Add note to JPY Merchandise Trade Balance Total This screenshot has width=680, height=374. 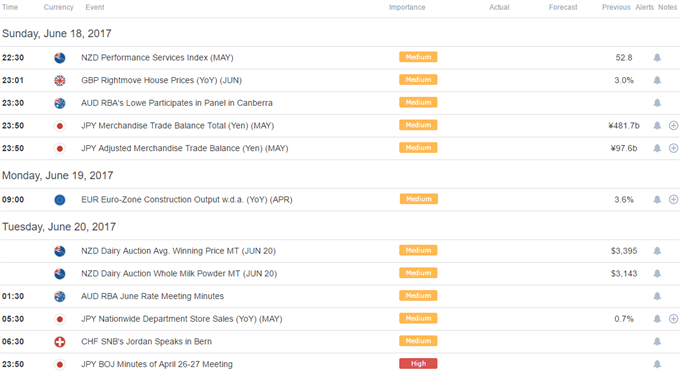pyautogui.click(x=673, y=125)
